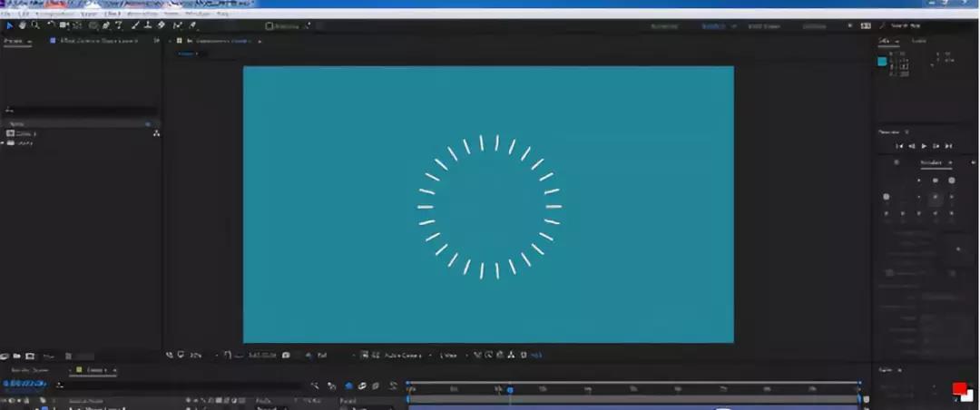The height and width of the screenshot is (410, 980).
Task: Toggle the Snapping checkbox in toolbar
Action: click(x=269, y=26)
